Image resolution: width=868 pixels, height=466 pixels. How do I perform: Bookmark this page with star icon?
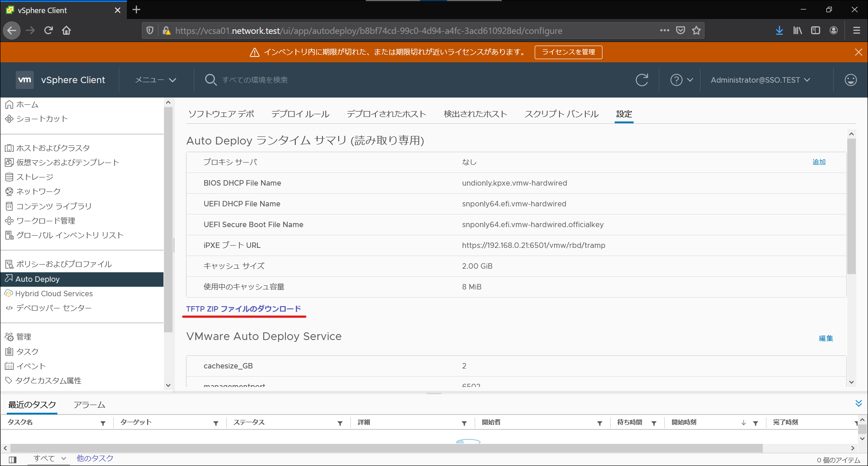click(x=696, y=31)
